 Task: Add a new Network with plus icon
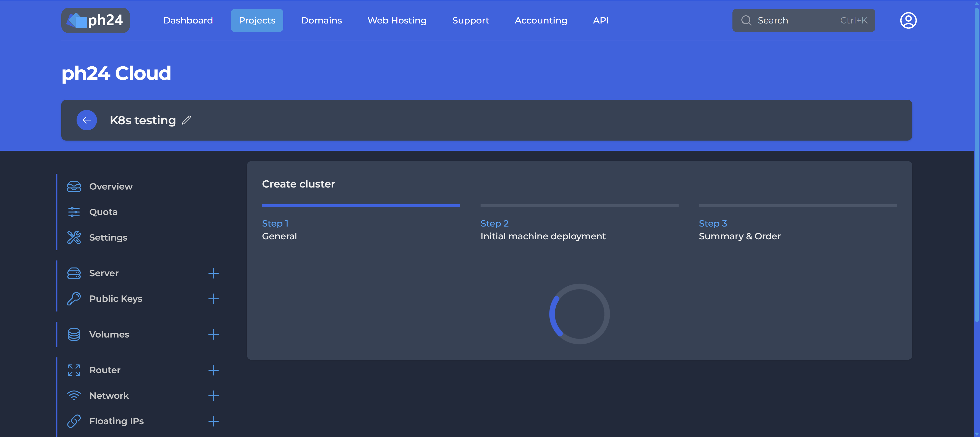point(213,395)
